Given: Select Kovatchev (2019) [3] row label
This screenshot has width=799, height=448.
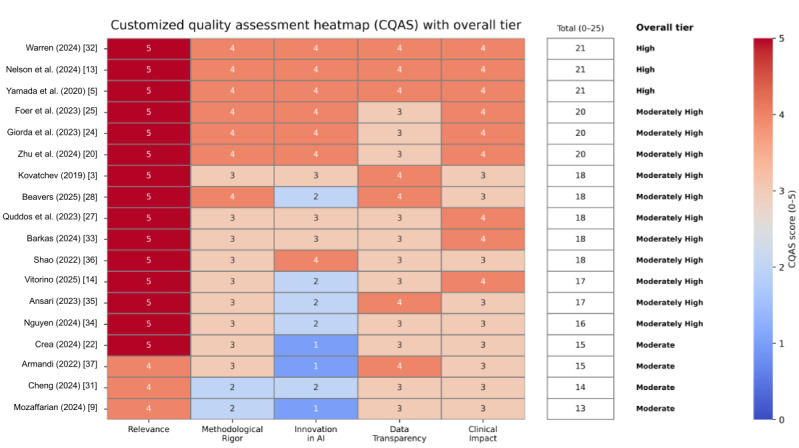Looking at the screenshot, I should [58, 175].
